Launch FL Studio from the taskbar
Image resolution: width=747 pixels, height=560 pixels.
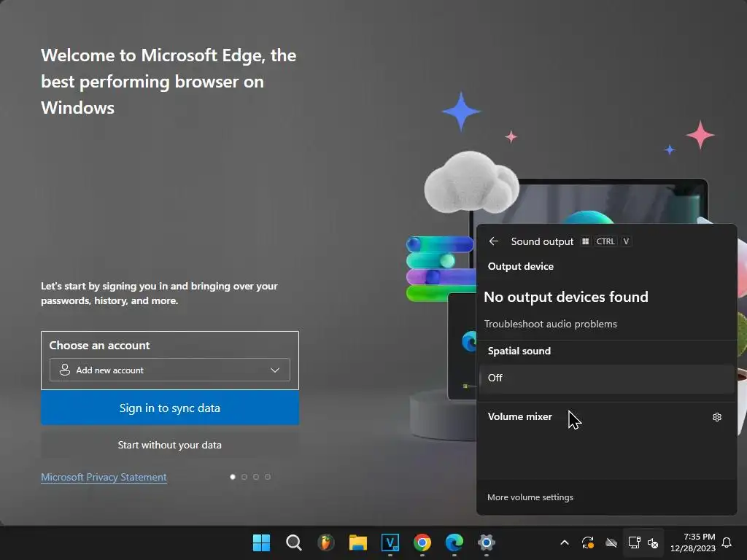326,542
